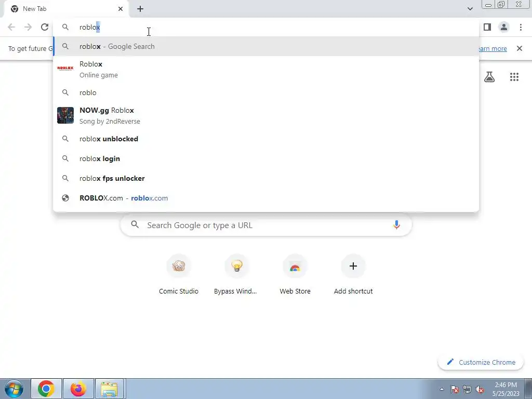Open the side panel icon

pos(487,27)
